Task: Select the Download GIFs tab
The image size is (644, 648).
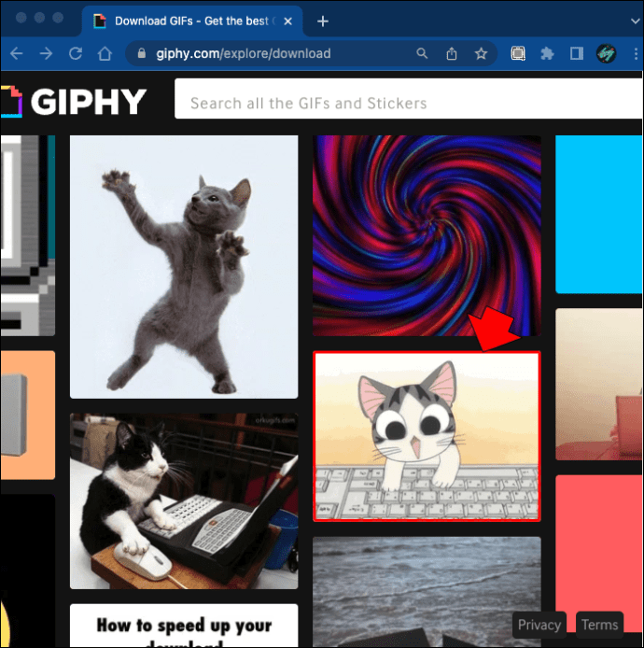Action: coord(192,21)
